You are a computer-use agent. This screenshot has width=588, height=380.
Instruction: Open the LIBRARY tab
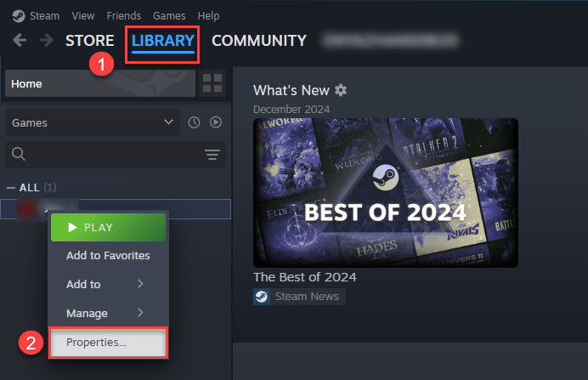pos(163,41)
